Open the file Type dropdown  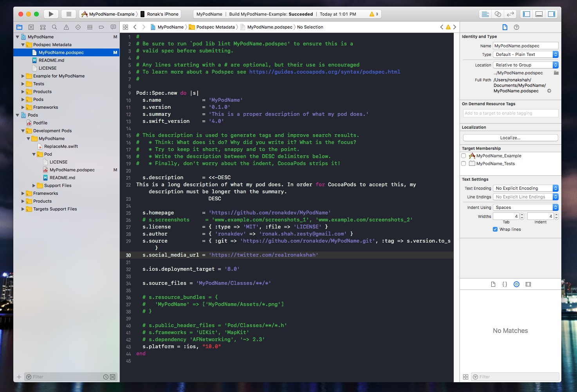(526, 54)
